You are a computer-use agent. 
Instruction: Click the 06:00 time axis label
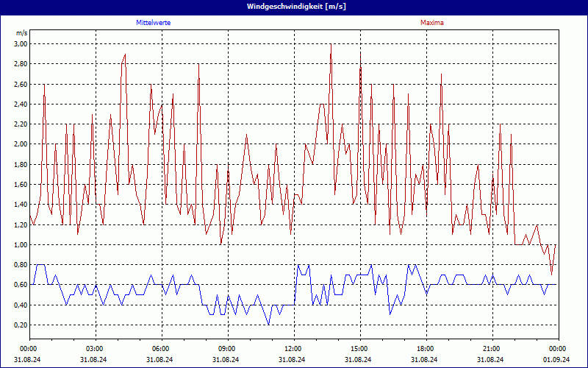coord(162,349)
